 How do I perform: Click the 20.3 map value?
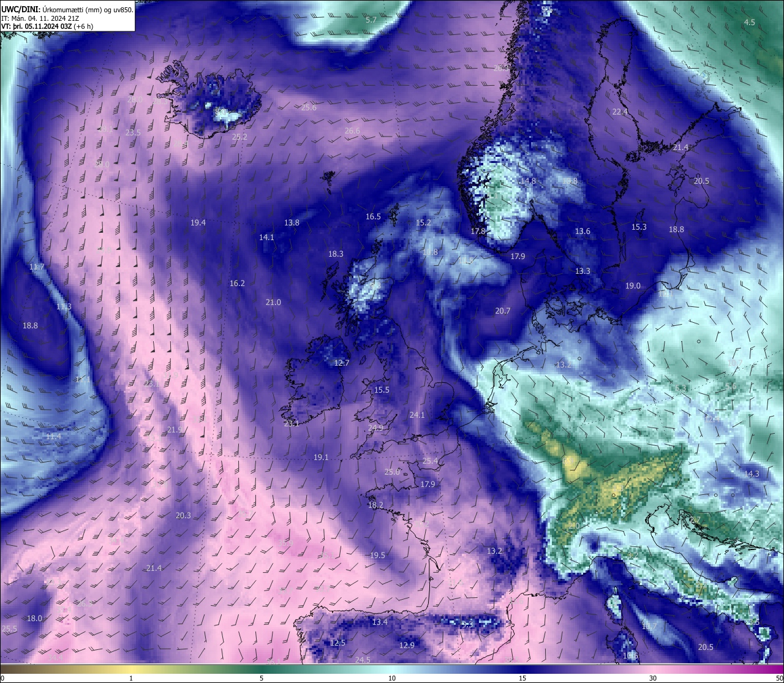pyautogui.click(x=183, y=516)
